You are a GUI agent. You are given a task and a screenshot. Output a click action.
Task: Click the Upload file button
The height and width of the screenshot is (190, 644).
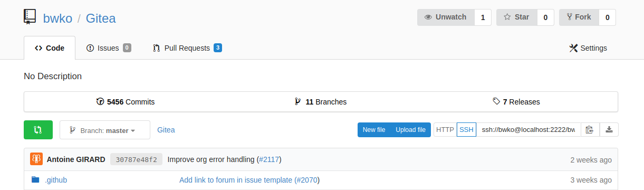pos(411,130)
